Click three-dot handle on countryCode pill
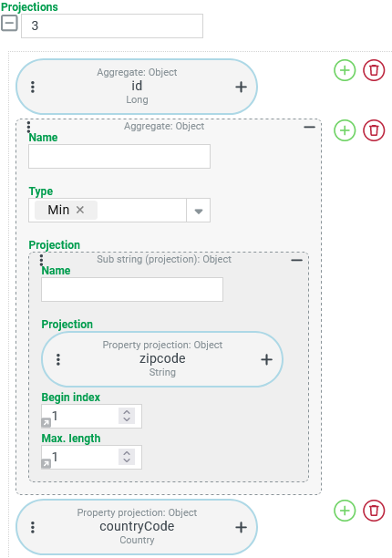Image resolution: width=392 pixels, height=558 pixels. pyautogui.click(x=33, y=527)
